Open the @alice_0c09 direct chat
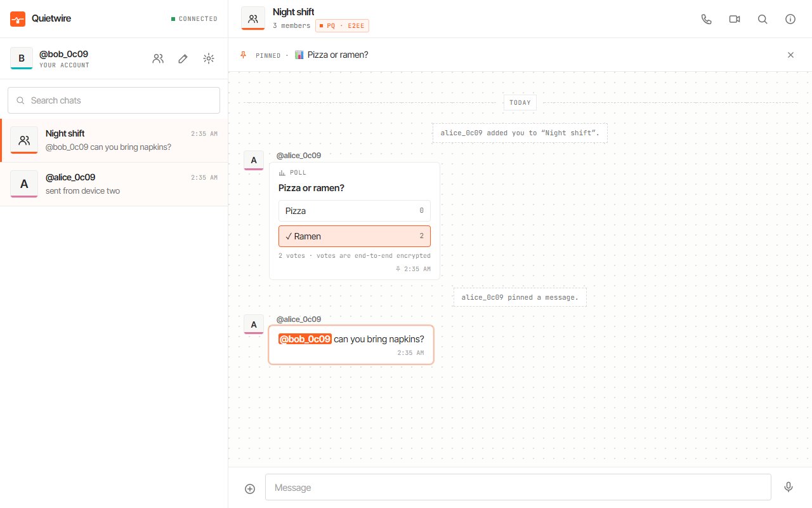 click(114, 184)
